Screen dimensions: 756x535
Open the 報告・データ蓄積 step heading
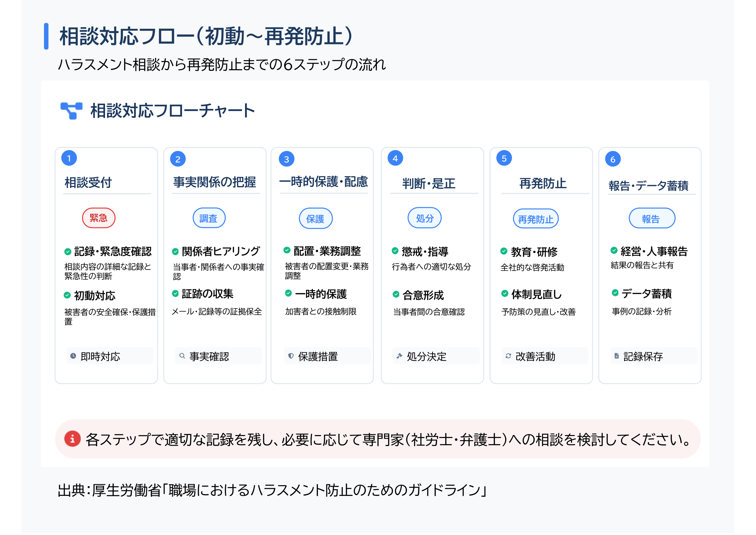(x=649, y=186)
